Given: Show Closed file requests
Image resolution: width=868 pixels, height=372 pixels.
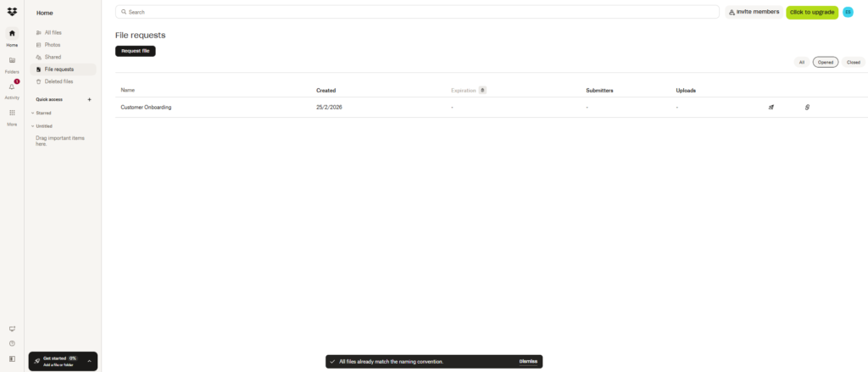Looking at the screenshot, I should [853, 62].
